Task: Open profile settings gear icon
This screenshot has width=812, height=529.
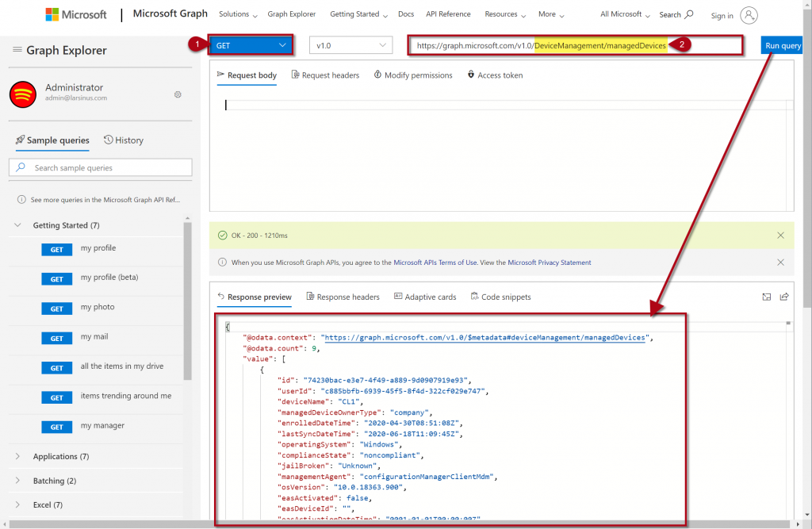Action: 178,94
